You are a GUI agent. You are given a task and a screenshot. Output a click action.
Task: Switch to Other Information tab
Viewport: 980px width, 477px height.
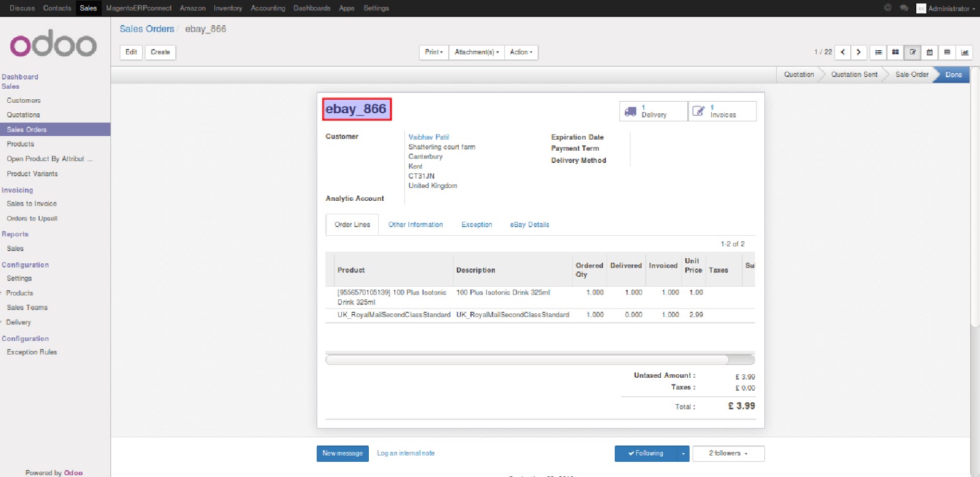click(x=415, y=225)
